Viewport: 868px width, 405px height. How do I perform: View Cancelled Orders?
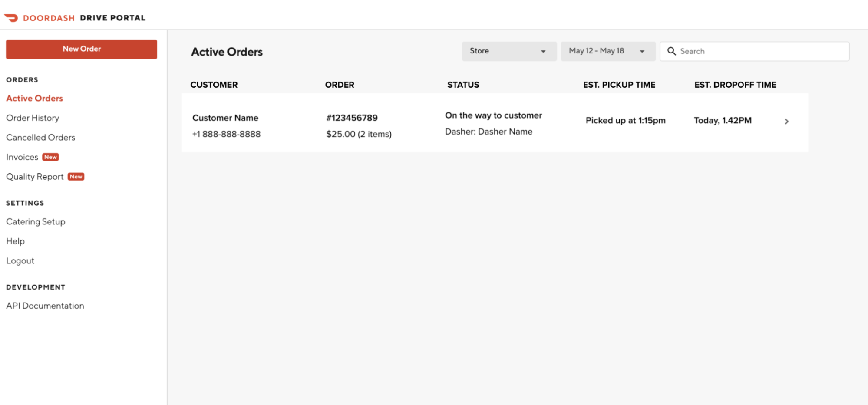pos(40,137)
